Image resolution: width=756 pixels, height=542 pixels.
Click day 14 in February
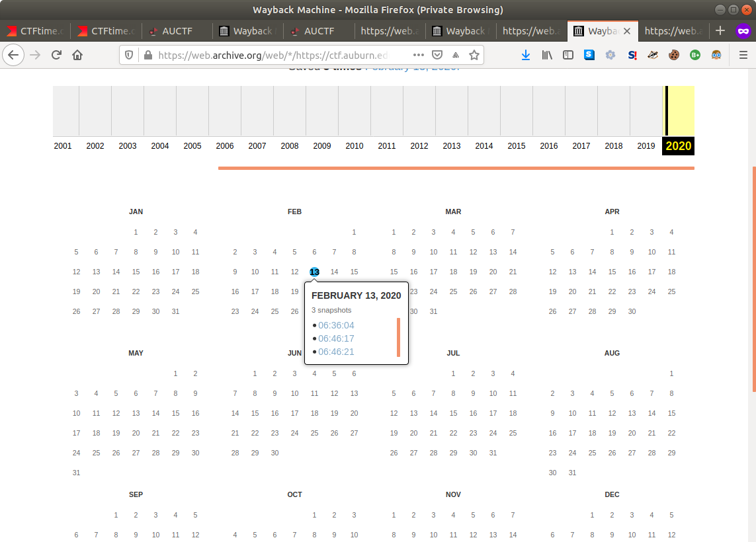coord(334,272)
